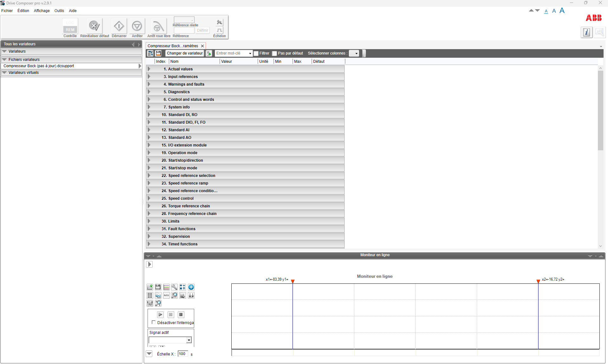Open the Sélectionner colonnes dropdown

click(354, 54)
